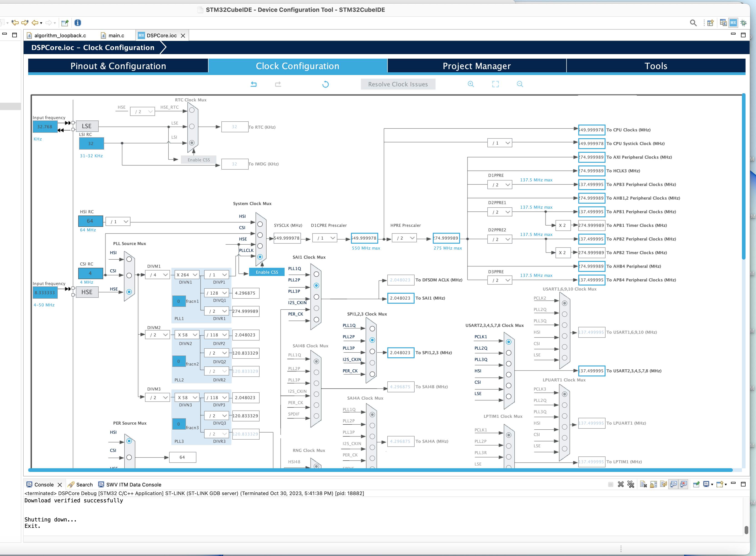Screen dimensions: 756x556
Task: Click the search magnifier in top-right toolbar
Action: tap(693, 23)
